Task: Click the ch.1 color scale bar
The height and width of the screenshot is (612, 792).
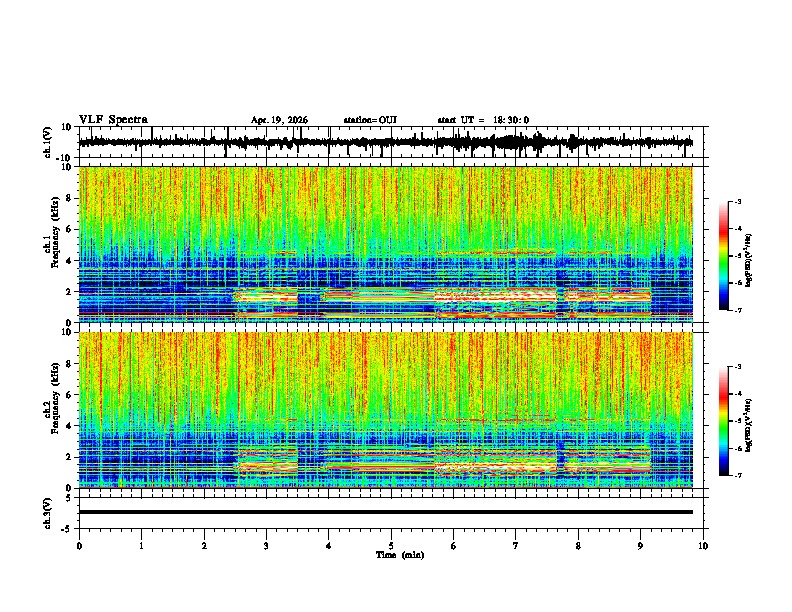Action: click(723, 256)
